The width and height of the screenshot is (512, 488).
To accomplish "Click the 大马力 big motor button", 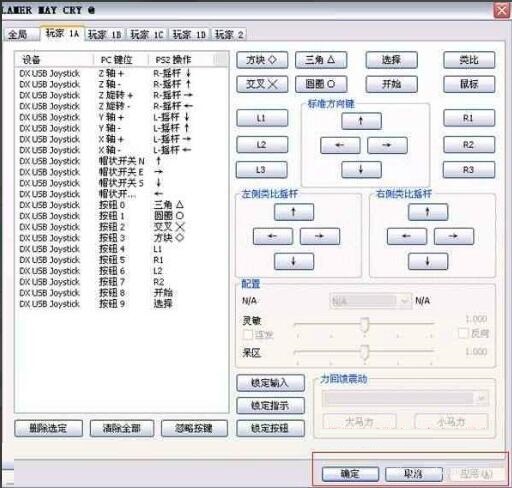I will (x=359, y=422).
